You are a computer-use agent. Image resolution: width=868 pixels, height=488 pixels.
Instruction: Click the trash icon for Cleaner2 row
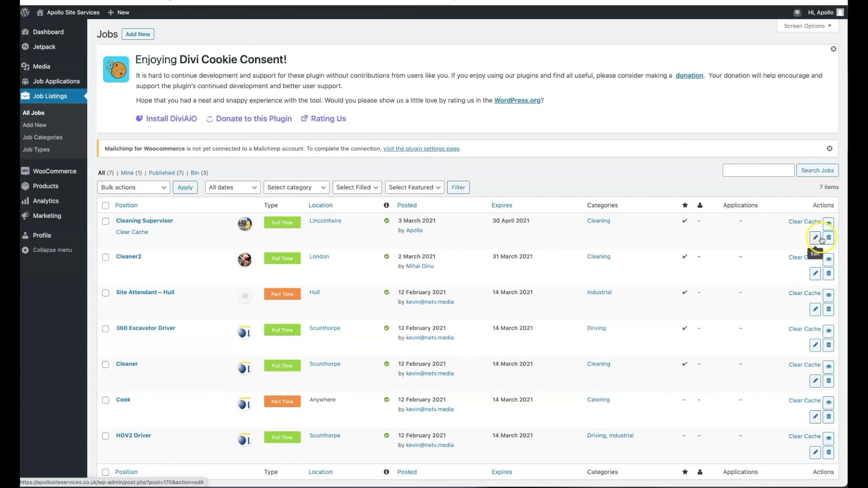[x=828, y=273]
